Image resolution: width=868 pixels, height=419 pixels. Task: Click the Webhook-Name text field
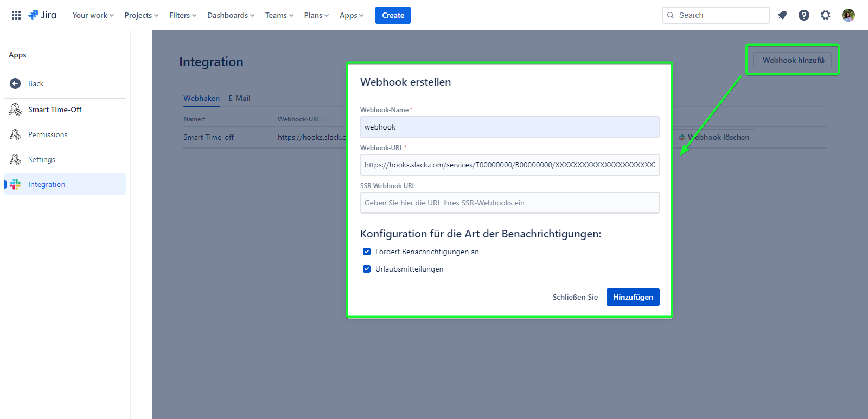coord(509,127)
